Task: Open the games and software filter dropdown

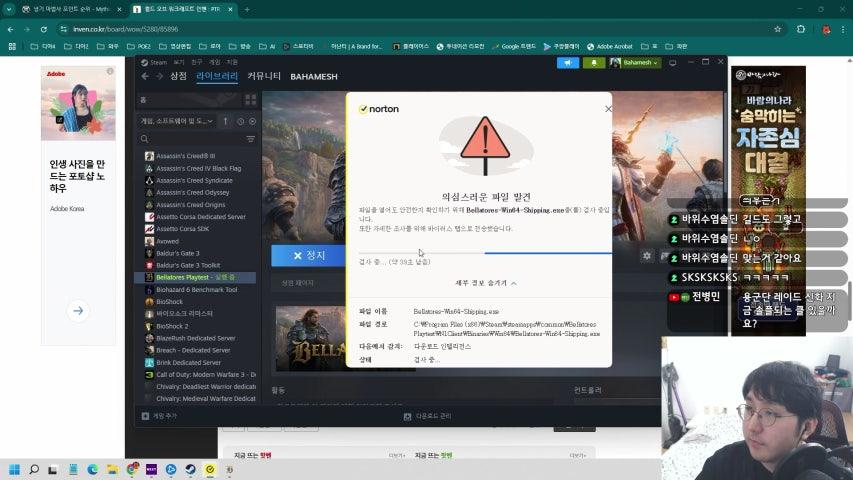Action: pos(176,121)
